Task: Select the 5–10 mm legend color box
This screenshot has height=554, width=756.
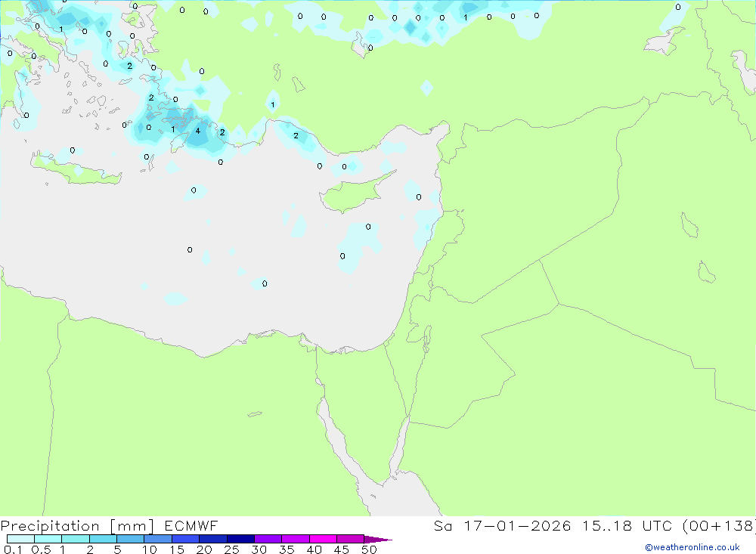Action: point(131,539)
